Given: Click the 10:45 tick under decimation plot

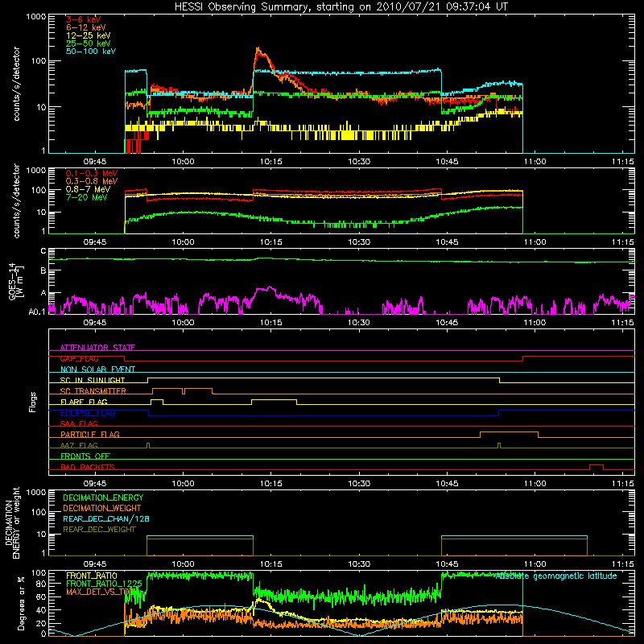Looking at the screenshot, I should point(447,564).
